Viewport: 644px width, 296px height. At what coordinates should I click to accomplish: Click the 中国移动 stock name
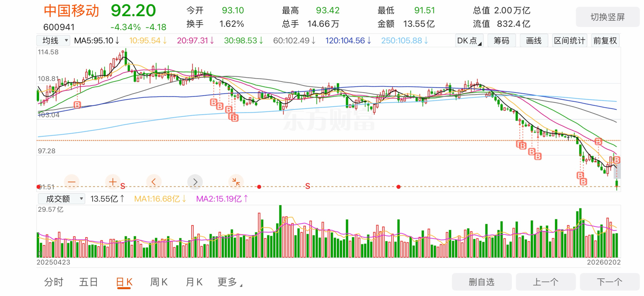click(x=71, y=11)
